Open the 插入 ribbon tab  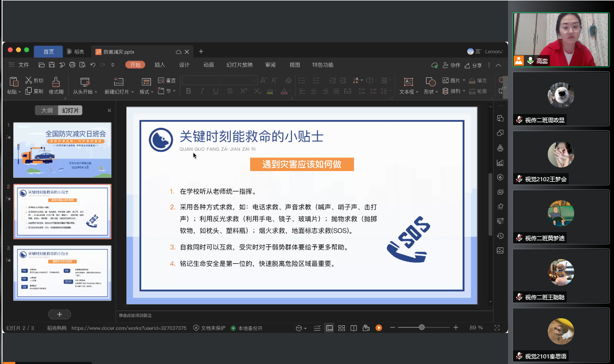coord(159,65)
